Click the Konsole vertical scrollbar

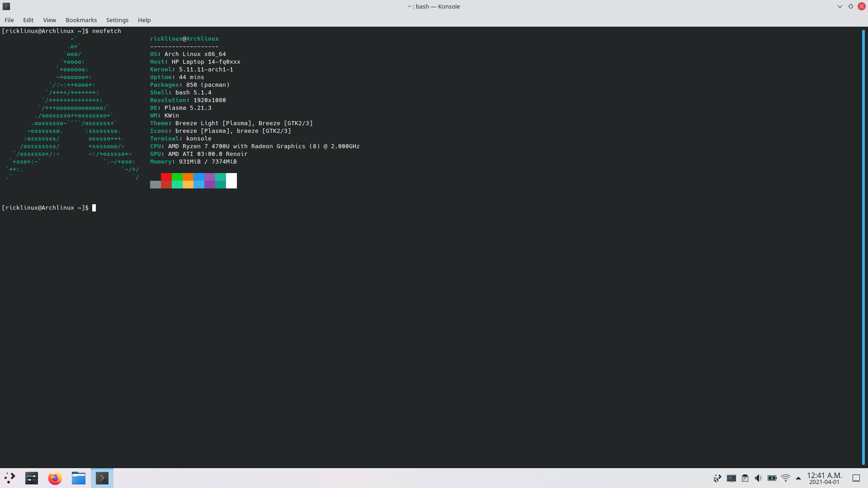point(863,247)
